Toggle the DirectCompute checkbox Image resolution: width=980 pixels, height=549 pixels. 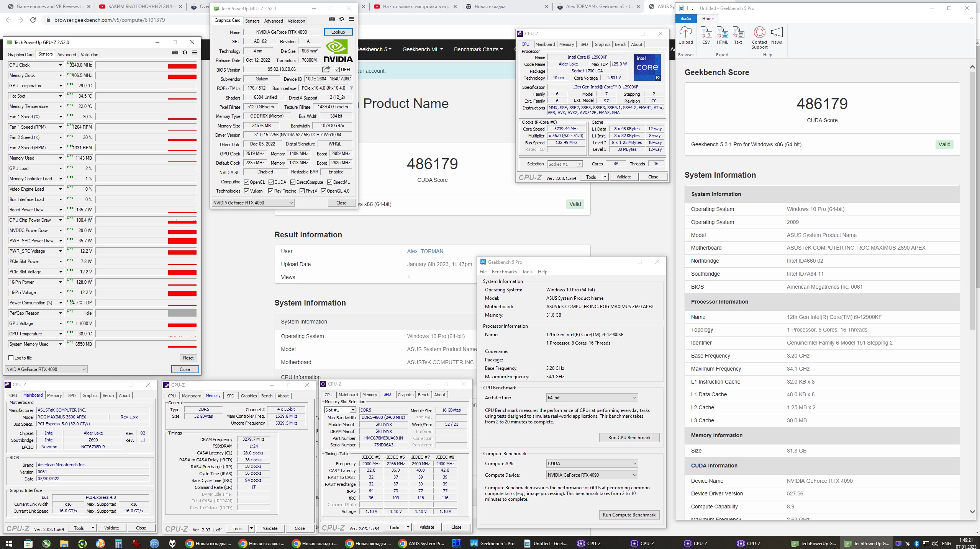tap(293, 182)
